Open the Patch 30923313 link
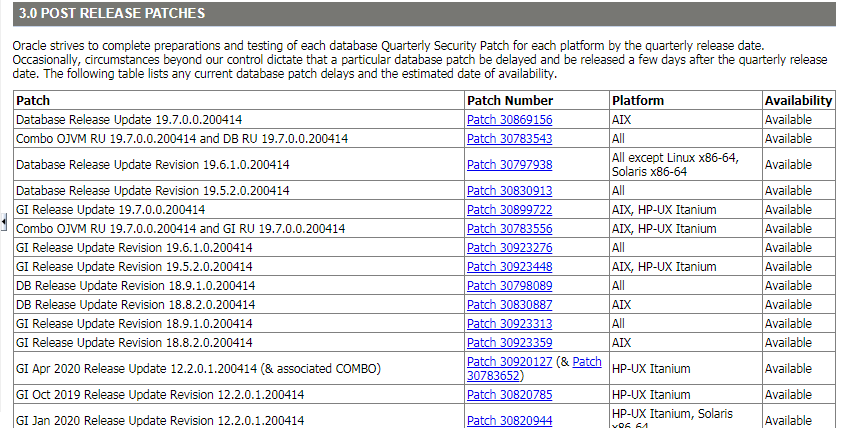 click(x=509, y=324)
